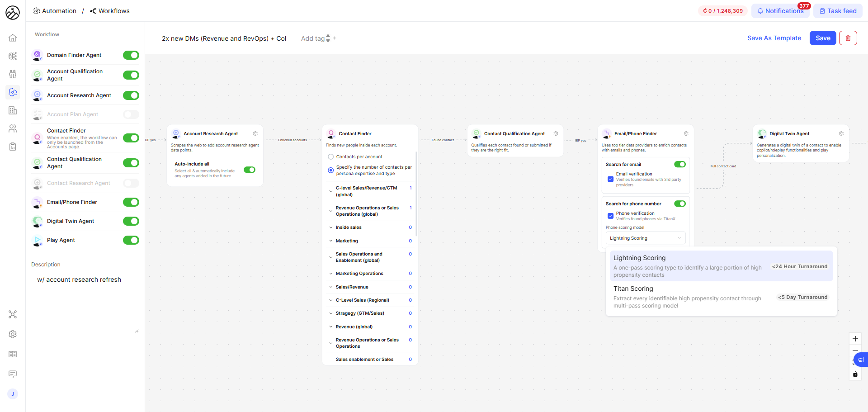868x412 pixels.
Task: Click Automation in the top breadcrumb
Action: tap(59, 10)
